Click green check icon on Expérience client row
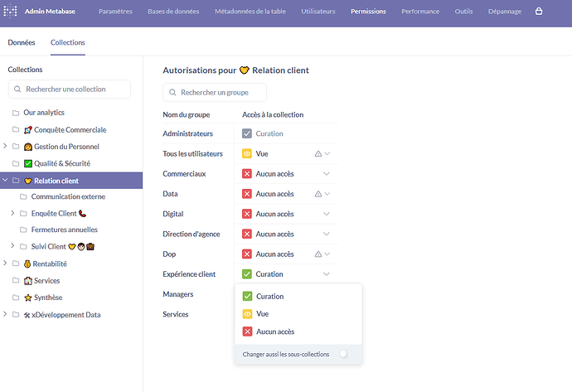Screen dimensions: 572x392 pos(247,274)
